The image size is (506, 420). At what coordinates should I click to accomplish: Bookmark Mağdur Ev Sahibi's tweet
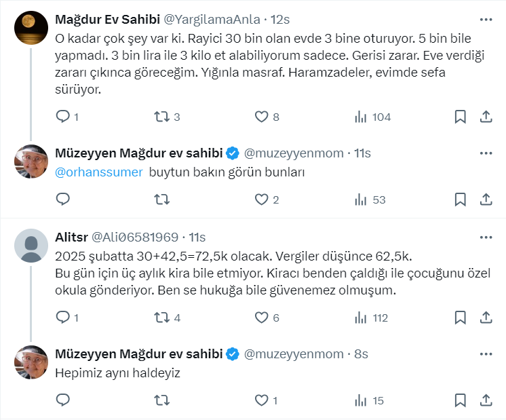(x=460, y=117)
